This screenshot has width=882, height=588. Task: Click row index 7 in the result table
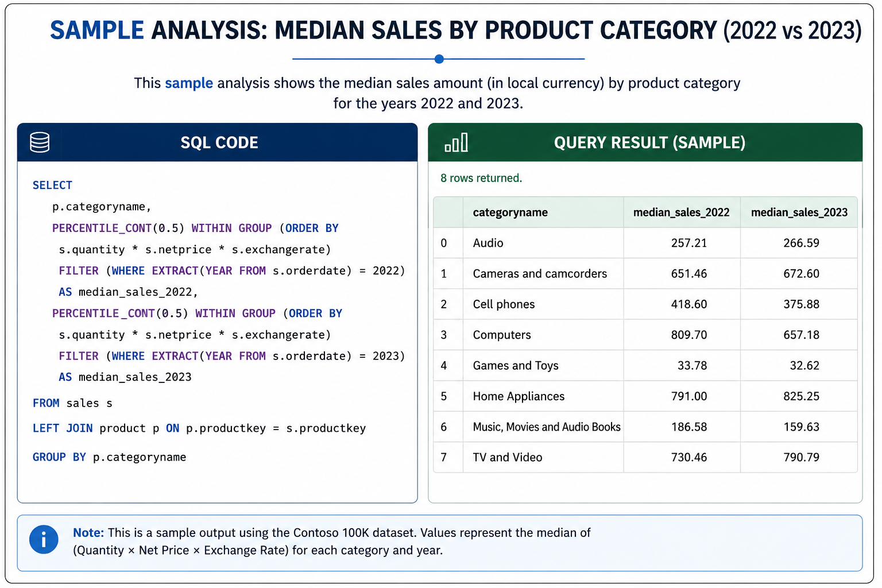(444, 458)
